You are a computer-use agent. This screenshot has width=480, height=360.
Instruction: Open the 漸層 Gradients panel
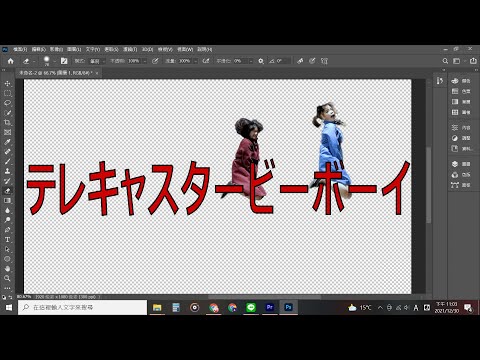[461, 102]
